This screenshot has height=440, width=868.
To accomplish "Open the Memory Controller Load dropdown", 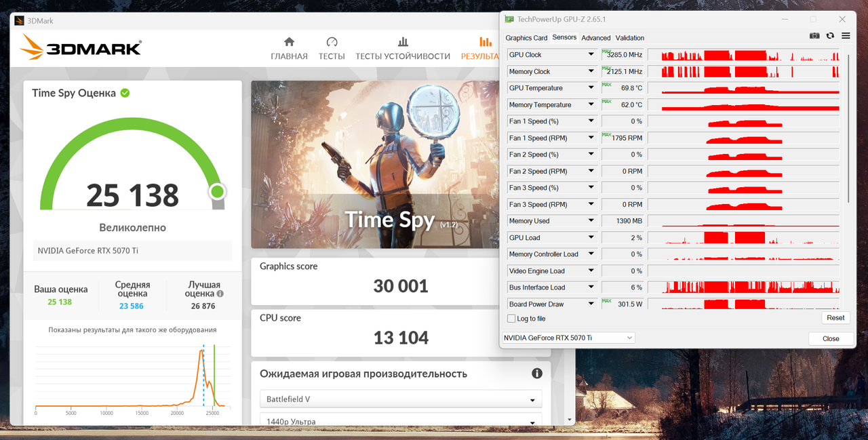I will (591, 254).
